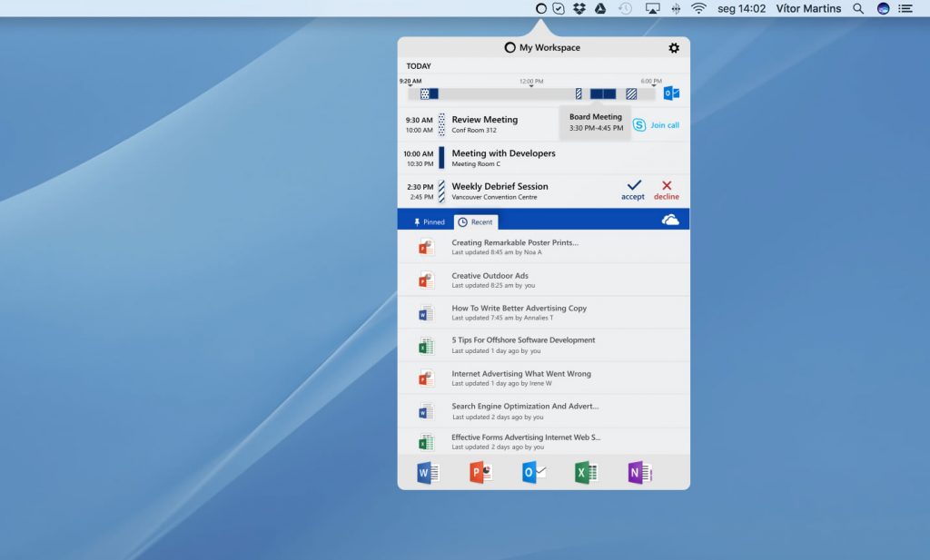This screenshot has width=930, height=560.
Task: Open the Dropbox menu bar icon
Action: pos(579,8)
